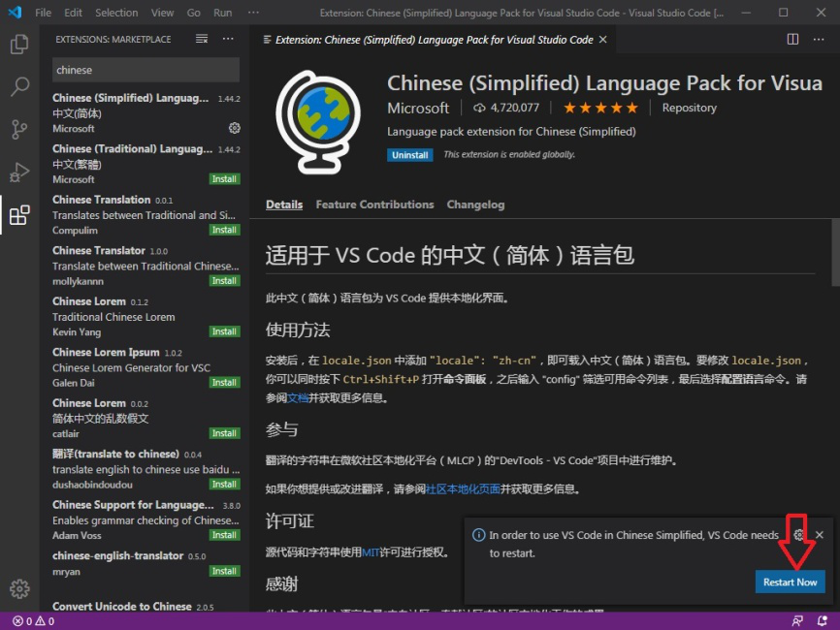Click the extensions search box
This screenshot has height=630, width=840.
tap(145, 70)
